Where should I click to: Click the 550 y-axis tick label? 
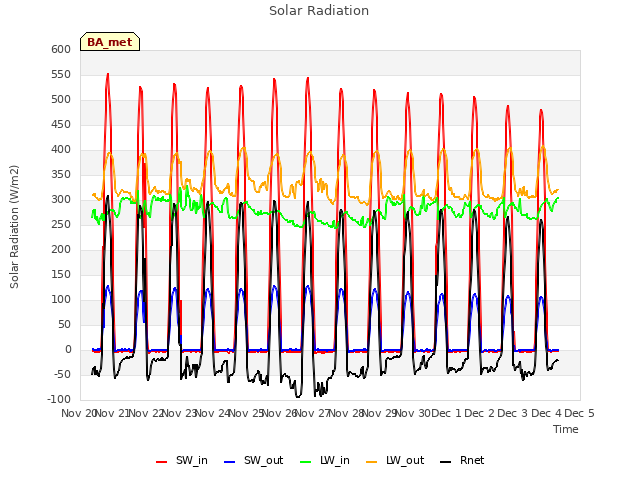point(61,74)
